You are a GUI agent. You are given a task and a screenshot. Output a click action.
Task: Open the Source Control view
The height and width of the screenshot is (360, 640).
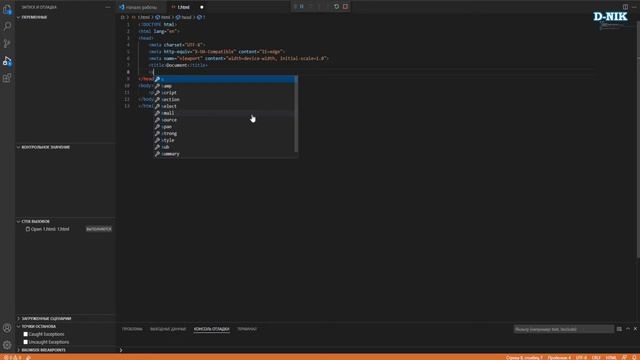point(7,44)
